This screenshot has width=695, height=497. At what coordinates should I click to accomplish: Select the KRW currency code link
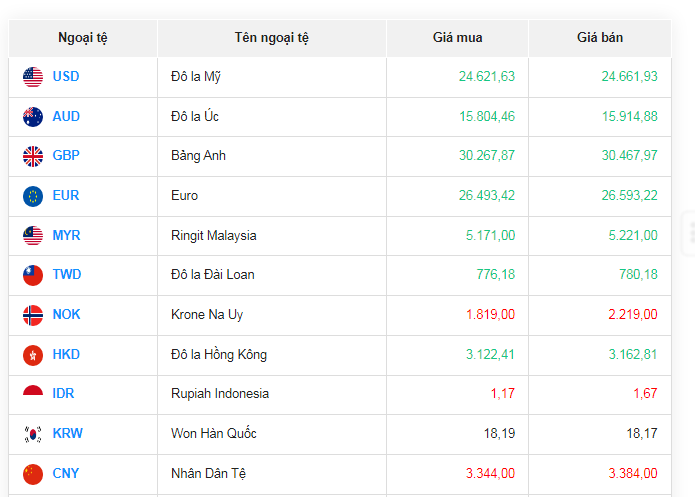point(66,434)
